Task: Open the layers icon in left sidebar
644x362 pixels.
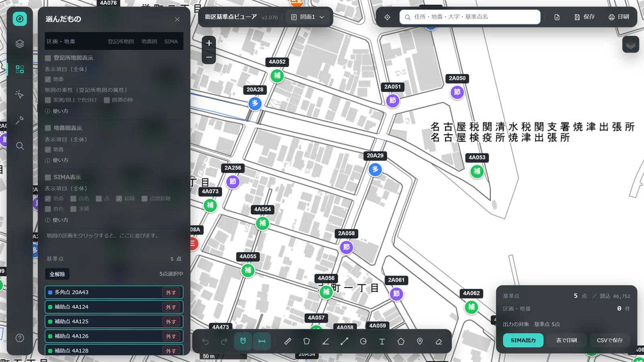Action: [x=20, y=44]
